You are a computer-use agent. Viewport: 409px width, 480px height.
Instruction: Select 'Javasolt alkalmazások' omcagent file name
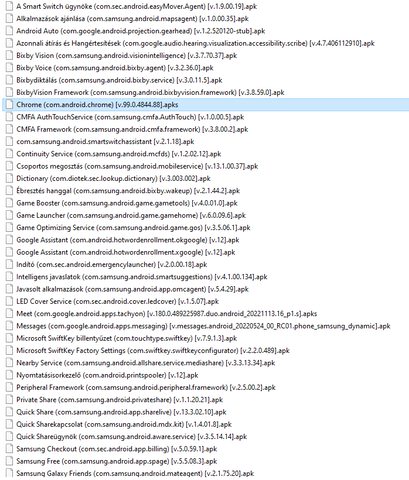[x=132, y=289]
